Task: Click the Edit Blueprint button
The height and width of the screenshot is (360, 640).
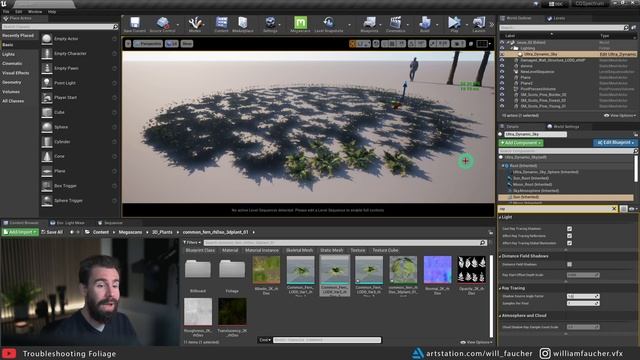Action: (616, 143)
